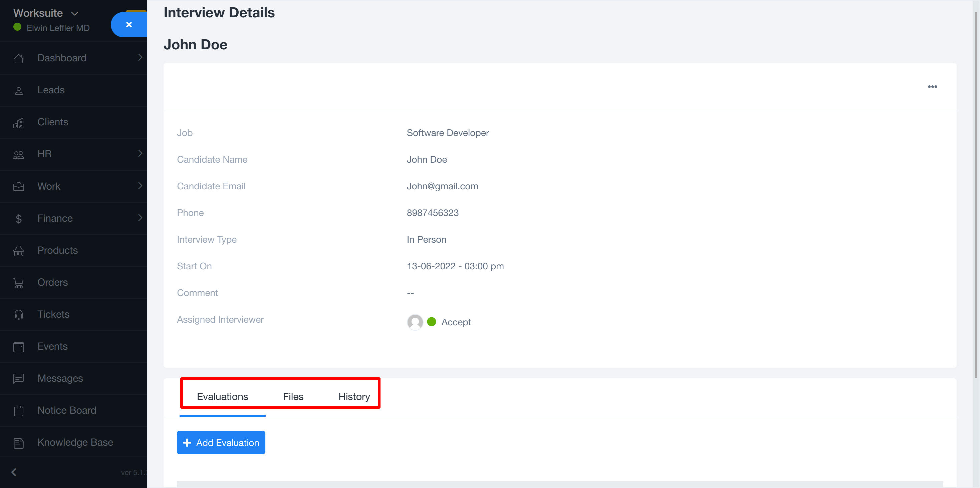Viewport: 980px width, 488px height.
Task: Switch to the Files tab
Action: click(293, 396)
